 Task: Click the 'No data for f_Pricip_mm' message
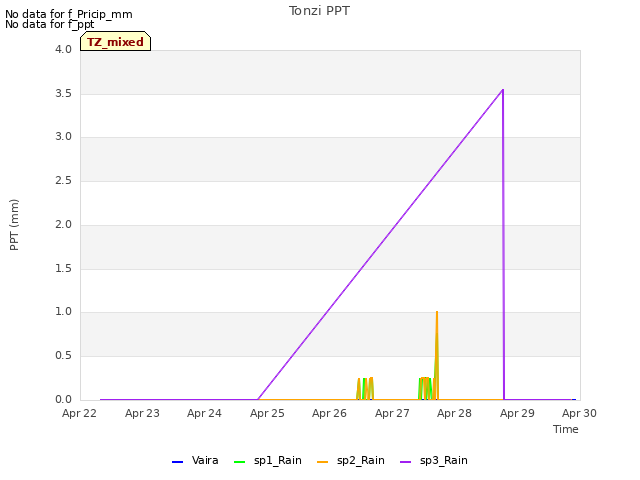pos(69,14)
